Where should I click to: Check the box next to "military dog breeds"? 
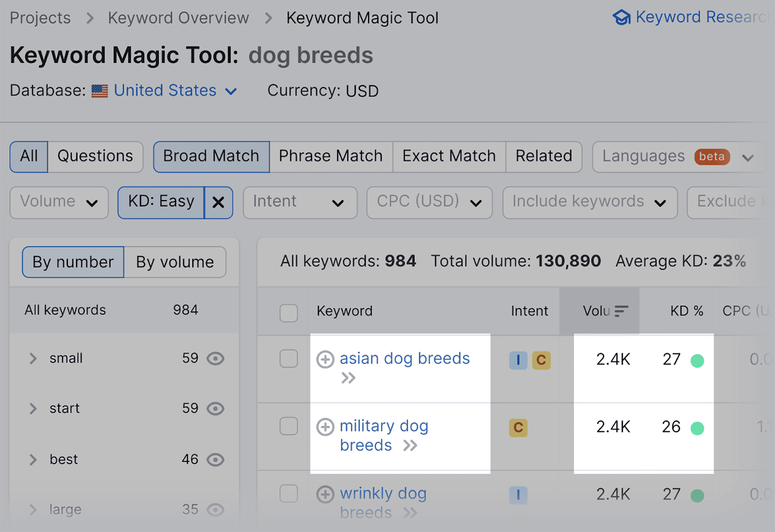click(x=289, y=426)
